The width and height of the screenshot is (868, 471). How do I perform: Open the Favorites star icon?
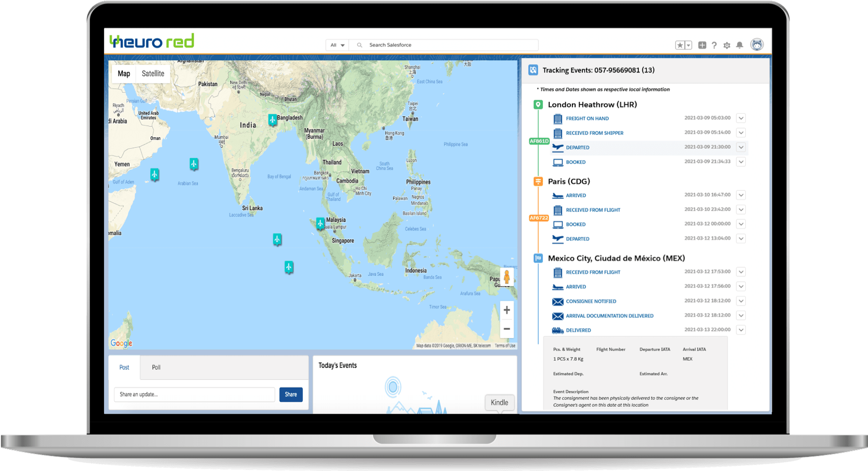680,45
